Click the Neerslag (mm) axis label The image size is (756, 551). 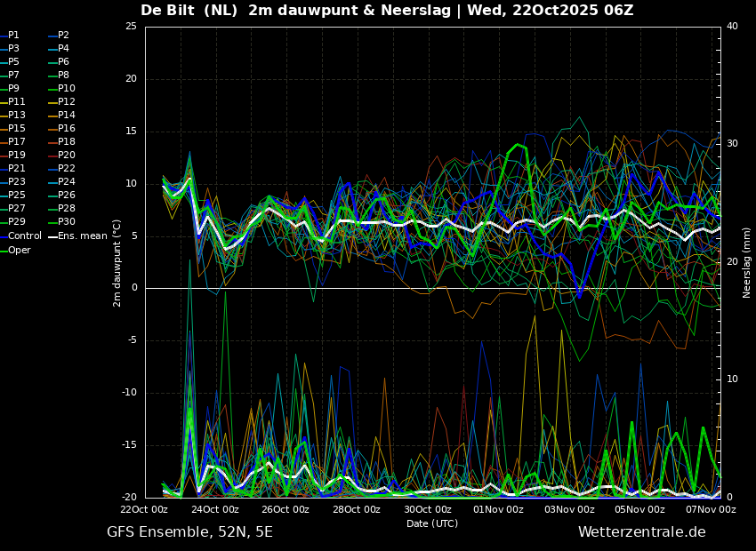pyautogui.click(x=747, y=262)
